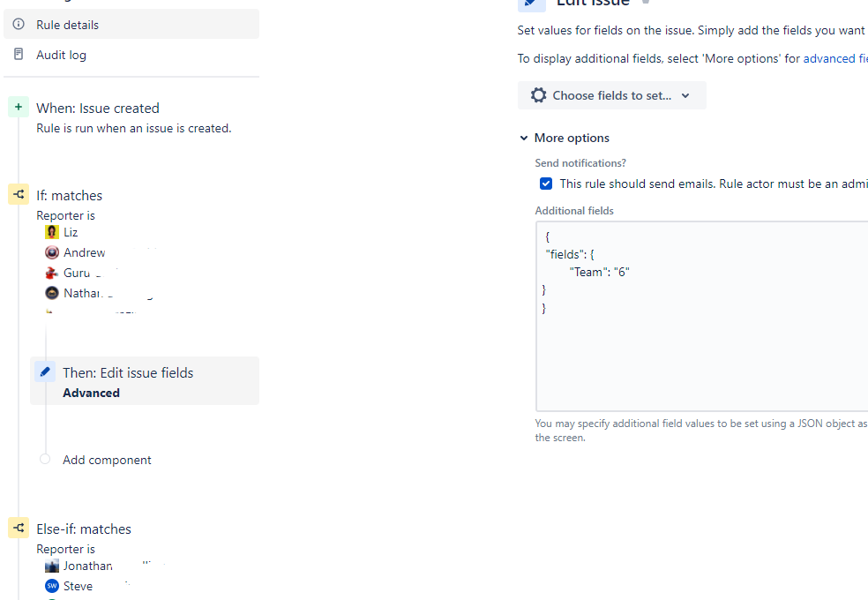Click Steve's avatar in the Else-if branch
Screen dimensions: 868x600
tap(51, 585)
